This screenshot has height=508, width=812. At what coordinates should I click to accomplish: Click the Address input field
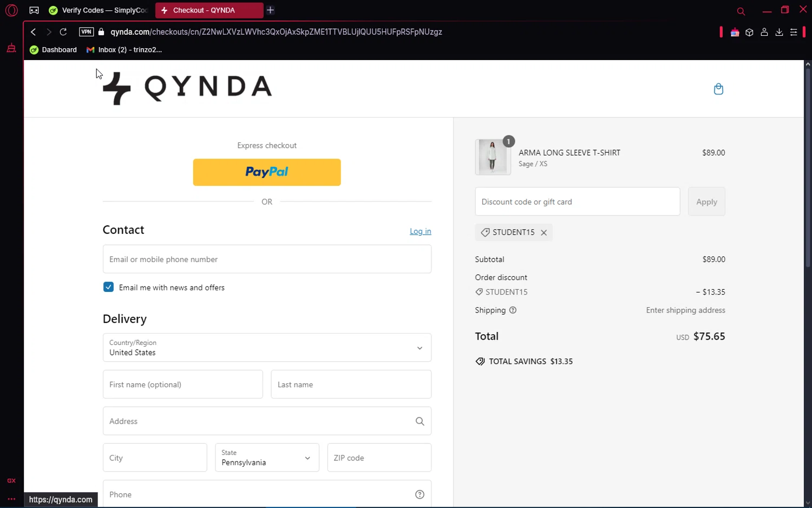coord(267,421)
